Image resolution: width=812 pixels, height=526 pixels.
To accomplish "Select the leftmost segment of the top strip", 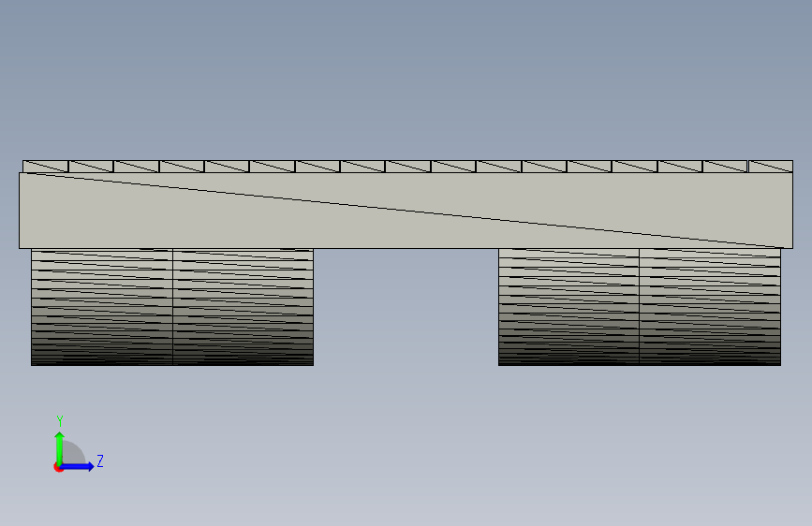I will pos(46,167).
